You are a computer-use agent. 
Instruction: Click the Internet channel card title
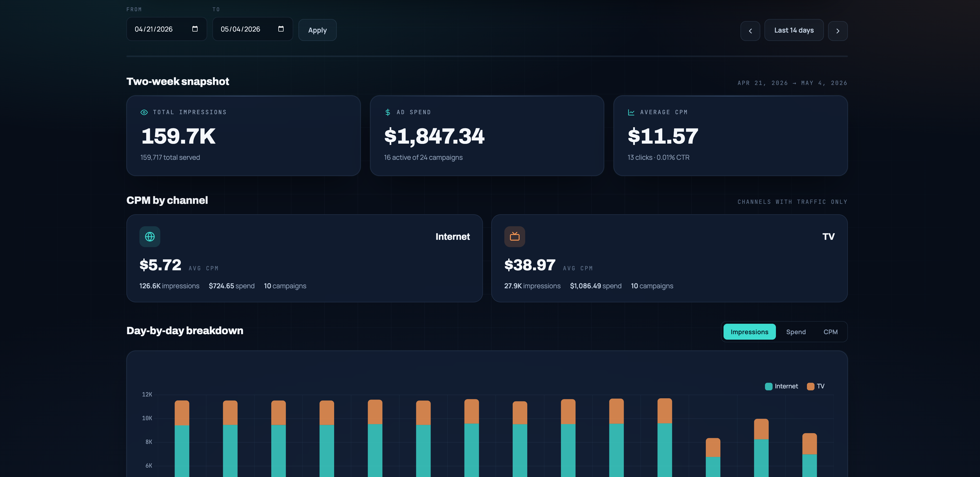point(453,237)
